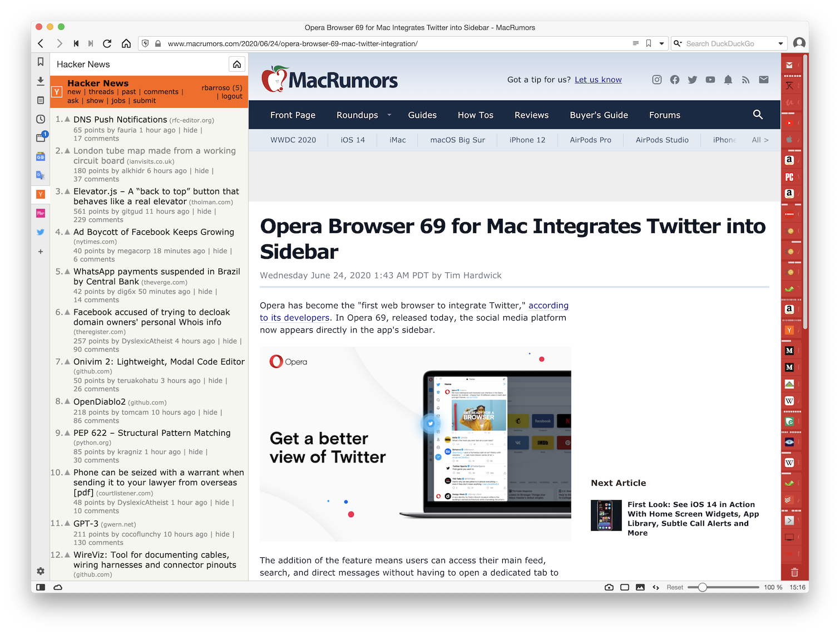The height and width of the screenshot is (634, 840).
Task: Open the content blocker shield icon
Action: tap(146, 43)
